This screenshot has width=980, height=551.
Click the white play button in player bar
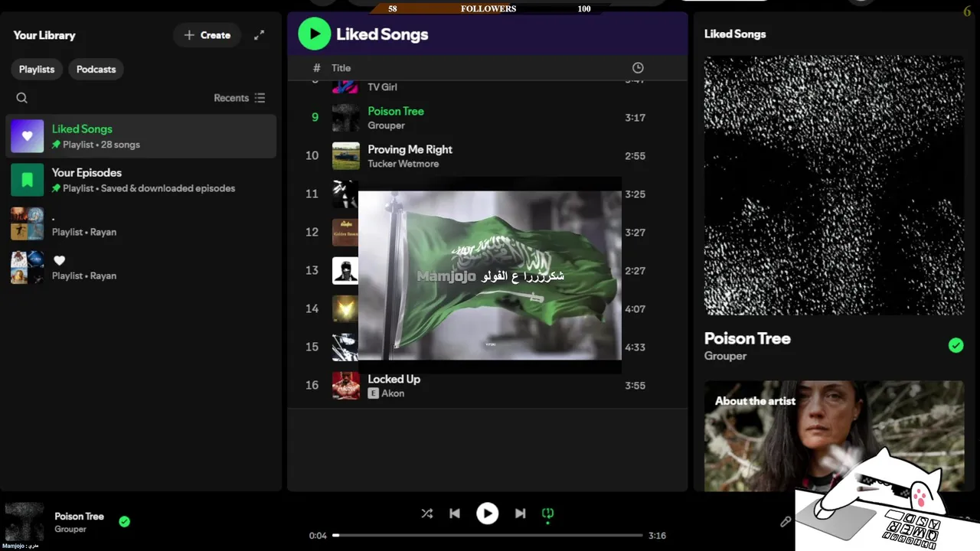click(487, 514)
